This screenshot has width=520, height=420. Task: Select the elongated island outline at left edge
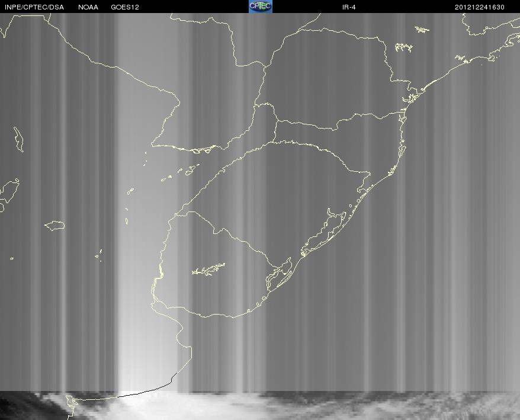18,139
